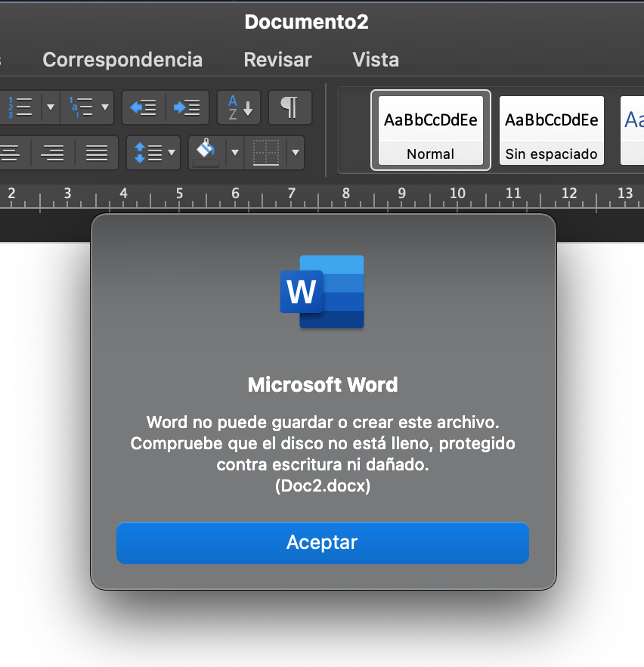Select the Sin espaciado style
The image size is (644, 667).
click(x=551, y=130)
